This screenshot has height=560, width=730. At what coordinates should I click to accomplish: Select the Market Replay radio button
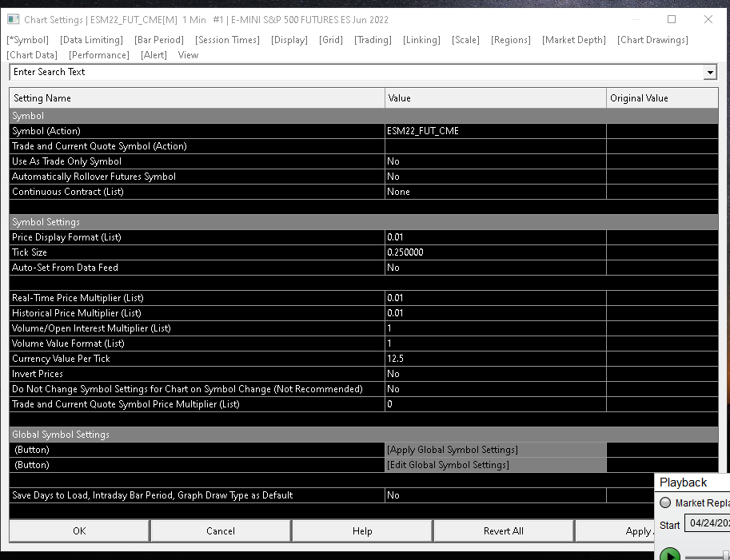(665, 502)
